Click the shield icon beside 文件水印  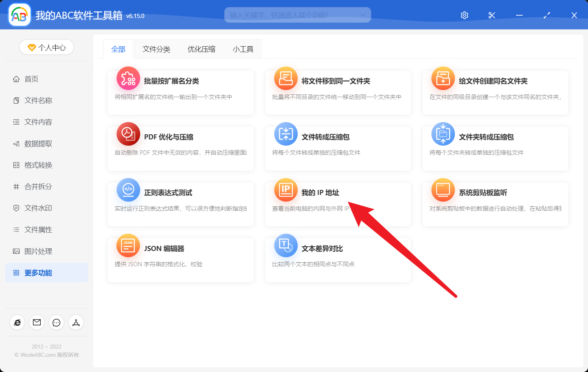pos(16,208)
